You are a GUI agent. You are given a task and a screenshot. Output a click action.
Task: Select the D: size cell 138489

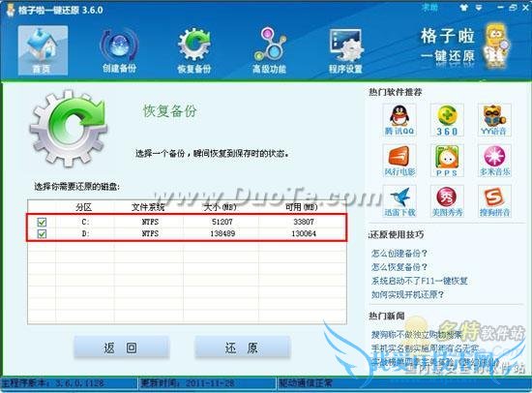pos(222,233)
